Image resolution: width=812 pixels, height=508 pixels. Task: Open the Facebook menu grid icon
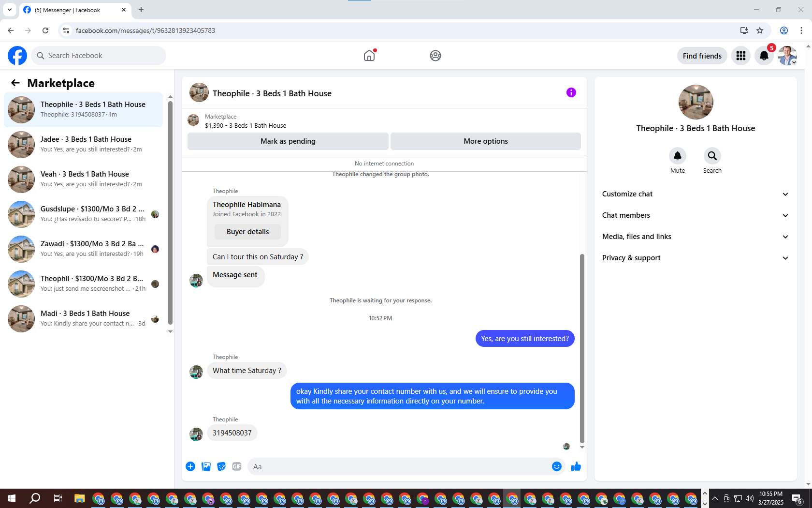741,56
